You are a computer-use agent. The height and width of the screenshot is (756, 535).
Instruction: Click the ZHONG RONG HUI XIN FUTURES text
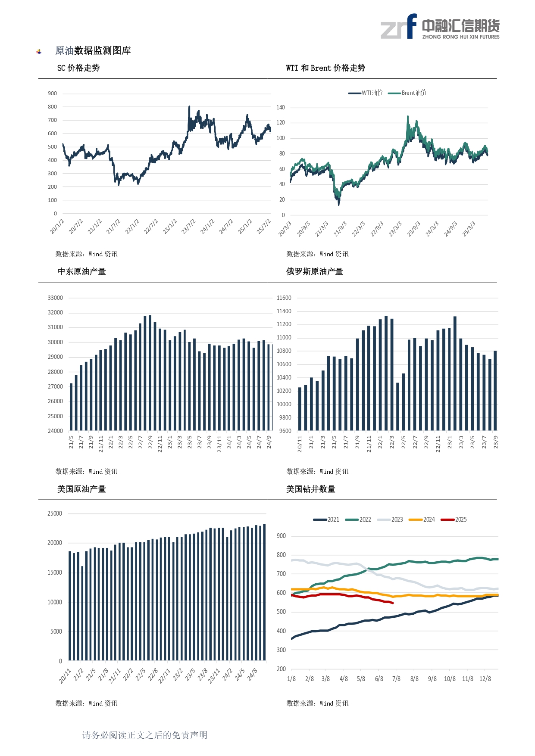[x=461, y=37]
